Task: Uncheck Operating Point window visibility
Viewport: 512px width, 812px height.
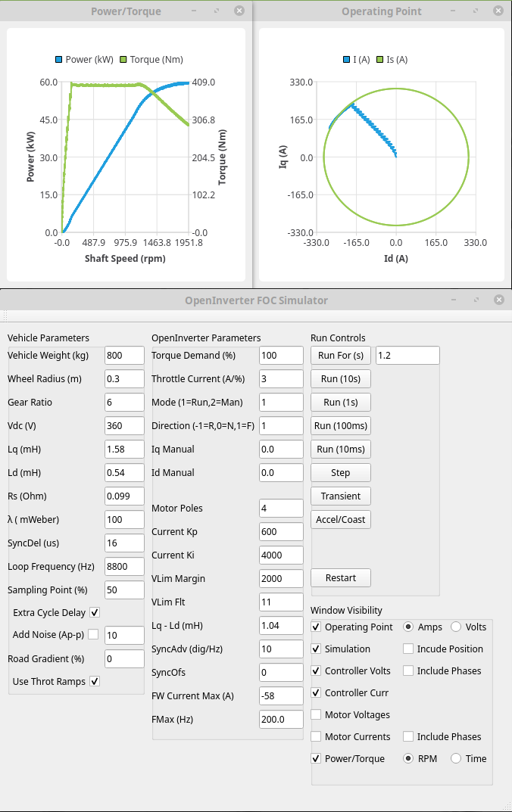Action: [316, 627]
